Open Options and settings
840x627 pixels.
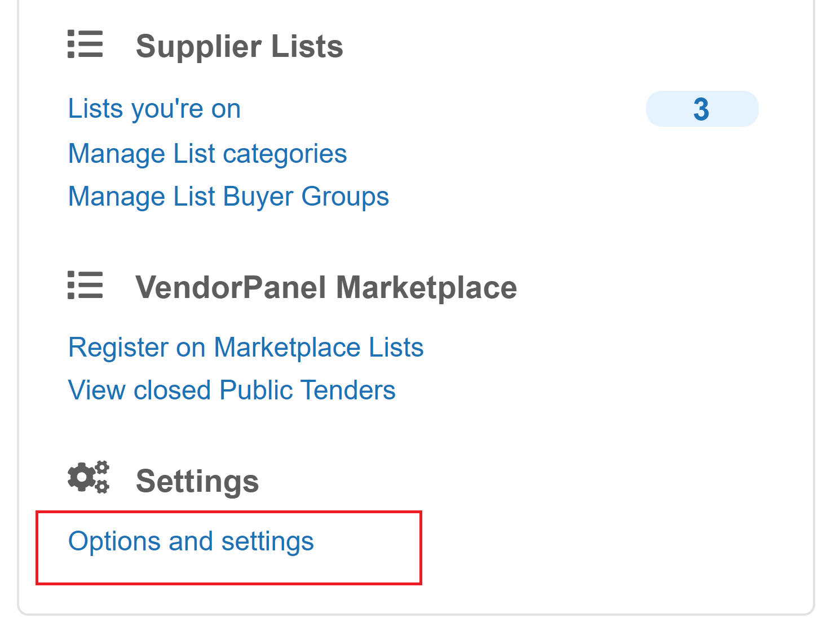191,541
